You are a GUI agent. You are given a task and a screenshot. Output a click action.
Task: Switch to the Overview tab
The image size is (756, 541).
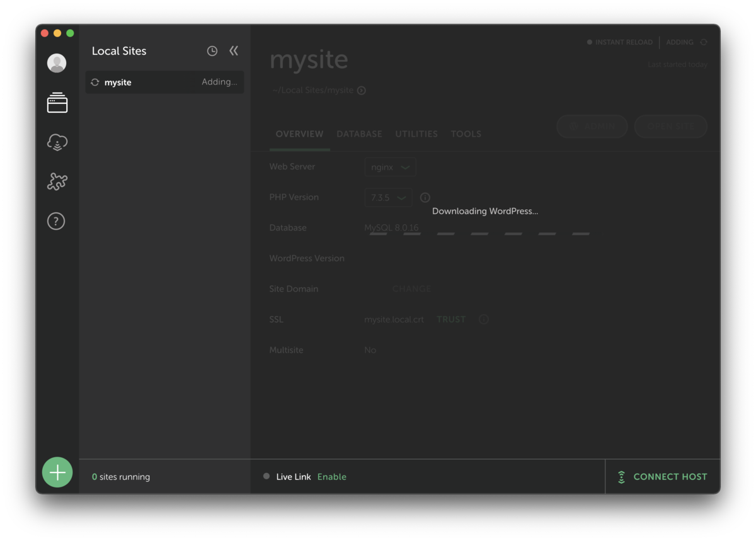tap(299, 134)
